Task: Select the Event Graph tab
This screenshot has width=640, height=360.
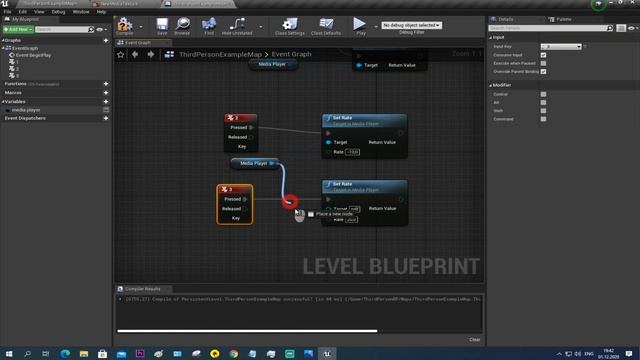Action: pos(137,42)
